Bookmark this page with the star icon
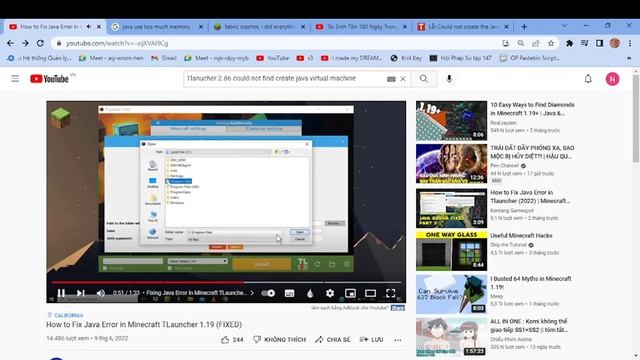Image resolution: width=640 pixels, height=360 pixels. [x=551, y=43]
